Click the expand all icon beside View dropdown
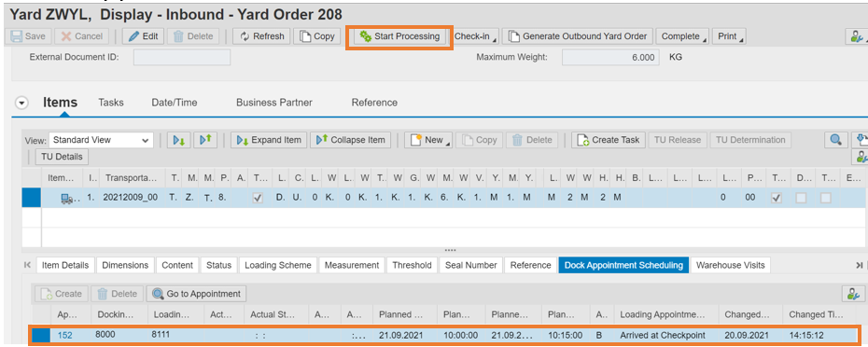Image resolution: width=868 pixels, height=347 pixels. (x=179, y=140)
